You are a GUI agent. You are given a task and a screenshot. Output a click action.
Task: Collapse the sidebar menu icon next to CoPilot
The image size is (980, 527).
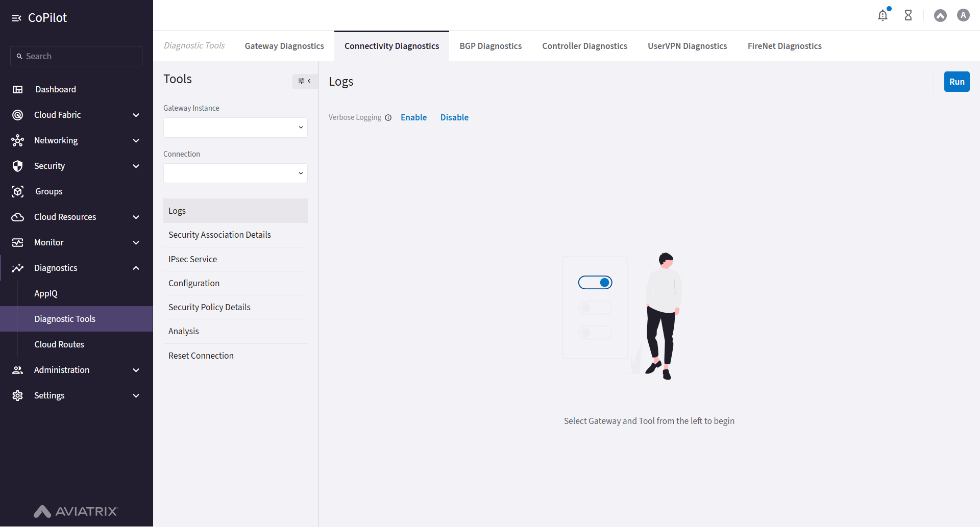[x=16, y=18]
